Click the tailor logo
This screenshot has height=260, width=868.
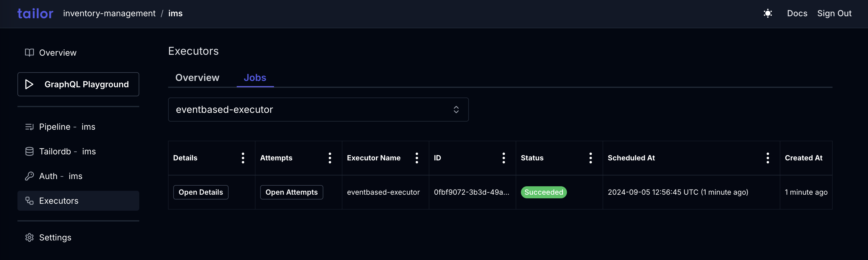[35, 14]
